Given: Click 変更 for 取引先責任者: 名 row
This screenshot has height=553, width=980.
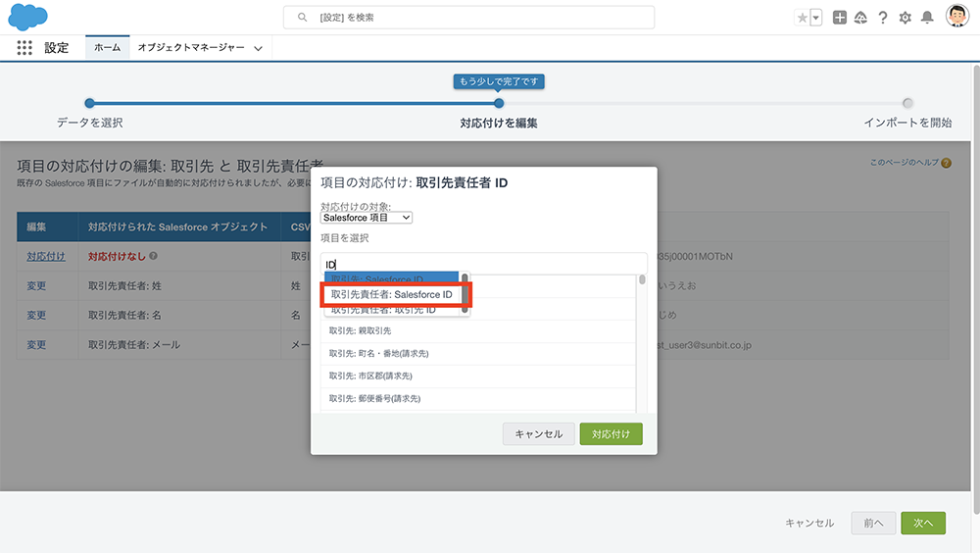Looking at the screenshot, I should [x=36, y=316].
